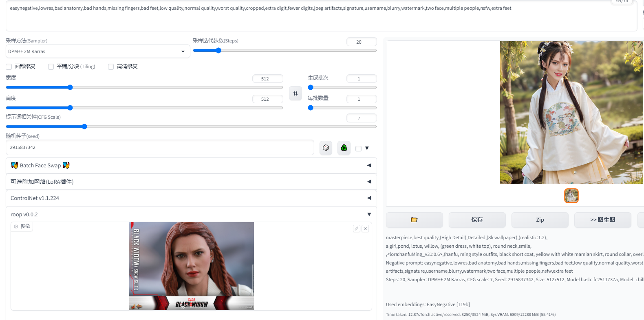The height and width of the screenshot is (320, 644).
Task: Select the generated image thumbnail below preview
Action: click(x=571, y=196)
